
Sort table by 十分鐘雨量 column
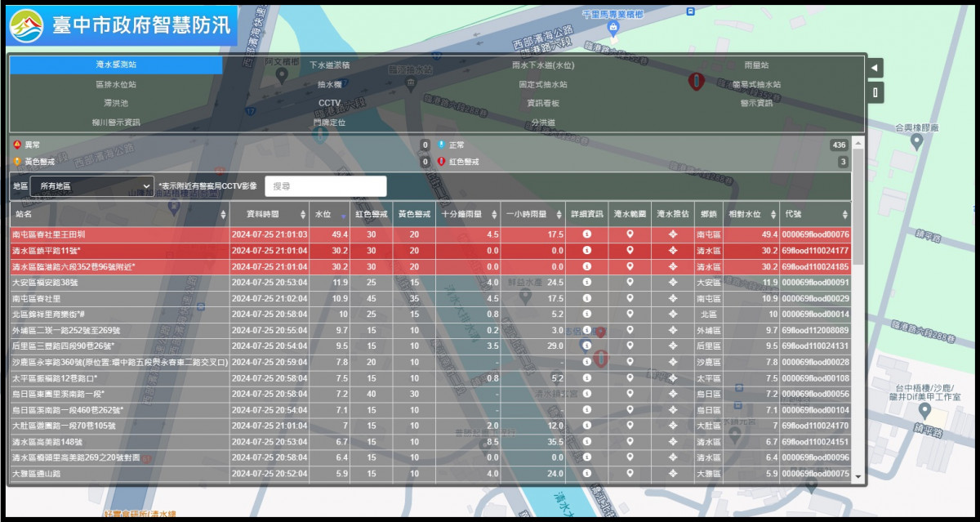(x=468, y=214)
